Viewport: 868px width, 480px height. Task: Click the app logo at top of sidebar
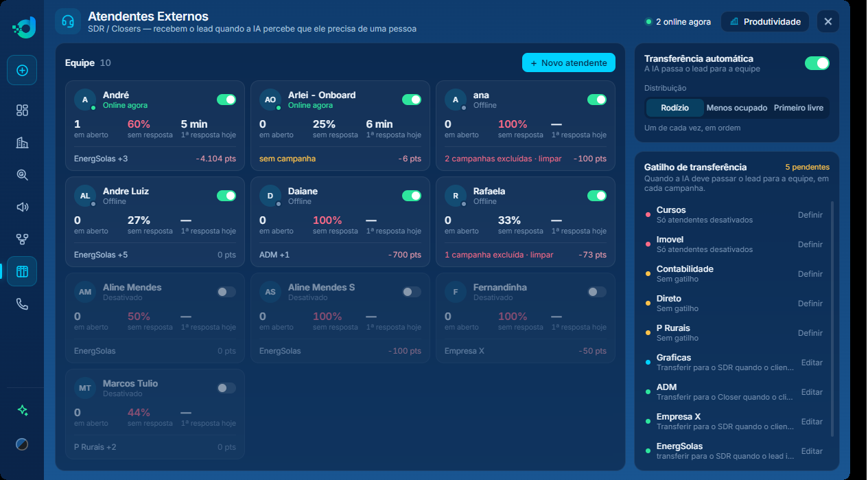24,27
